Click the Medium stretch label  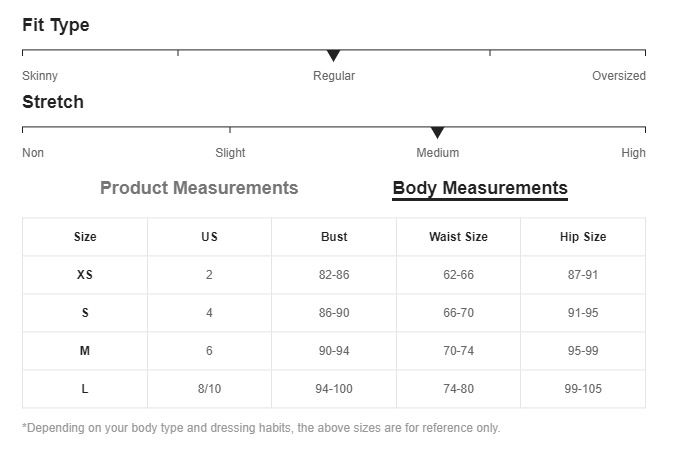pyautogui.click(x=437, y=153)
